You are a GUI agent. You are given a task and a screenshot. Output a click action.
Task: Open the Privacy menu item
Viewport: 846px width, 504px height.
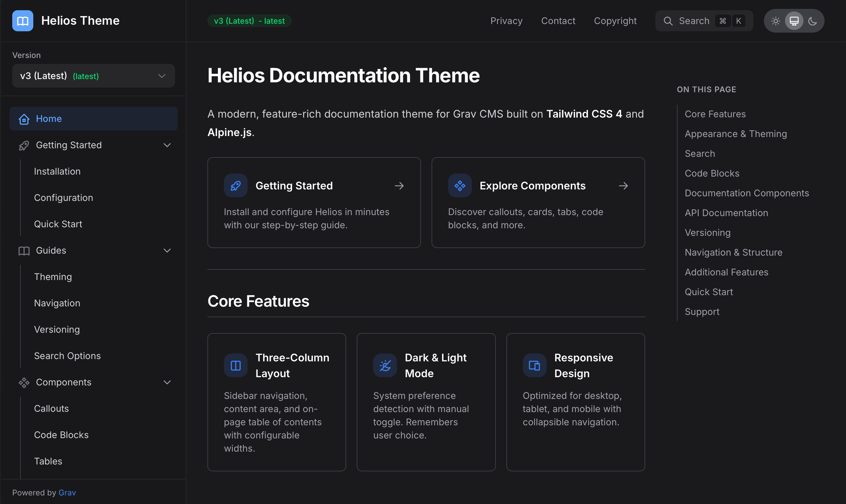click(x=506, y=21)
